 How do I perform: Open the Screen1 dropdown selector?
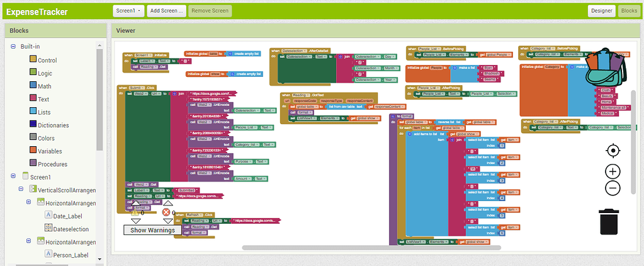point(128,11)
